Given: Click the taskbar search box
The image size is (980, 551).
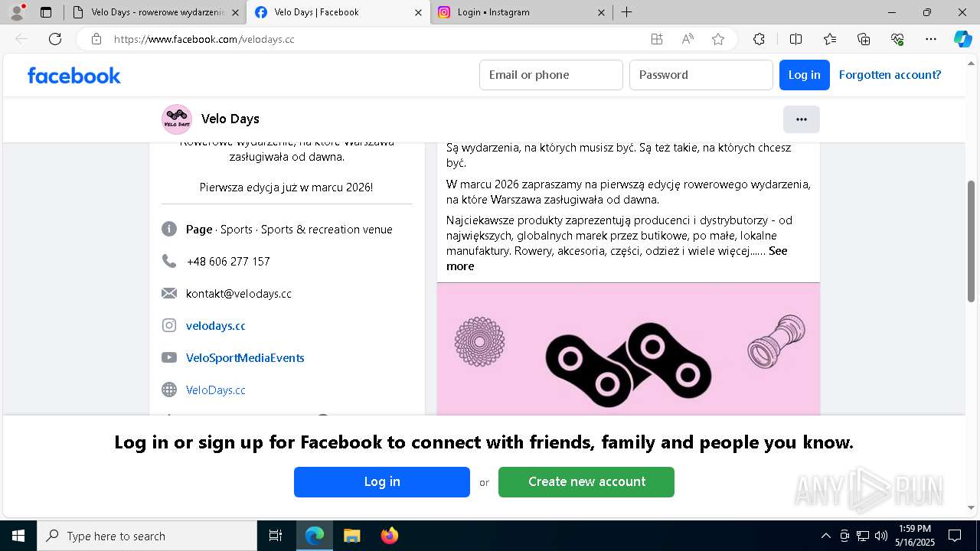Looking at the screenshot, I should [147, 536].
